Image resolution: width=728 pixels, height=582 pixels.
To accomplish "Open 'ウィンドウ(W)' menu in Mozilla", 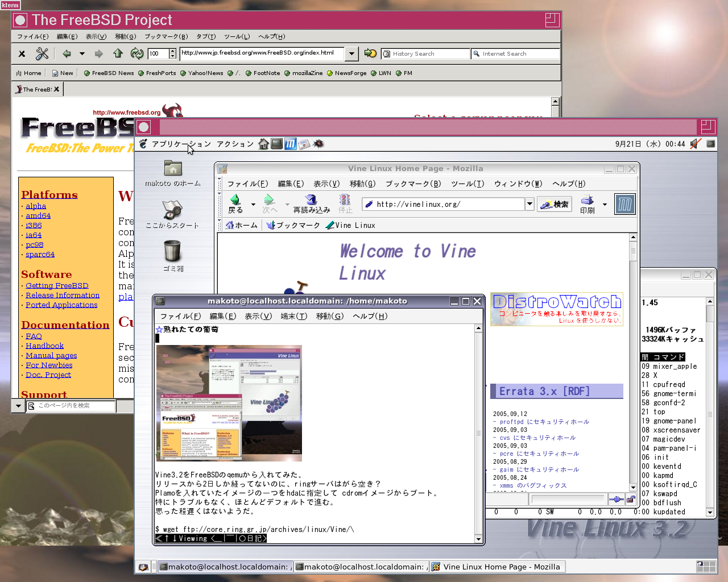I will [x=518, y=184].
